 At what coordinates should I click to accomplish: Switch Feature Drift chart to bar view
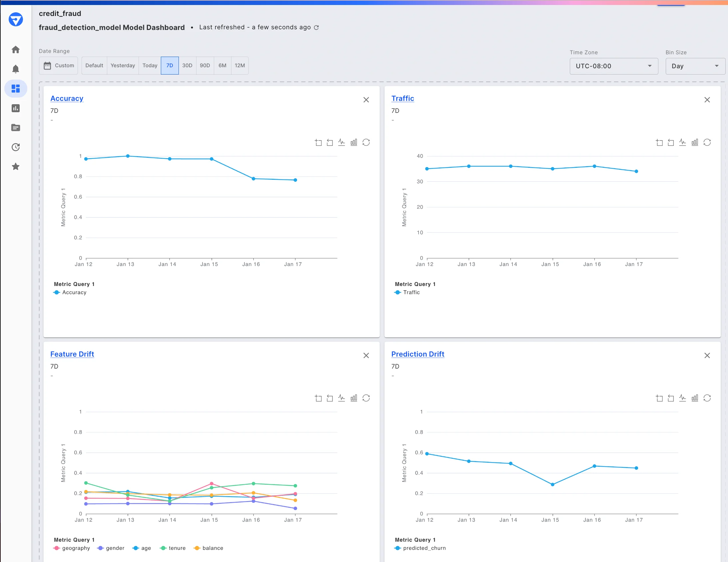point(354,398)
